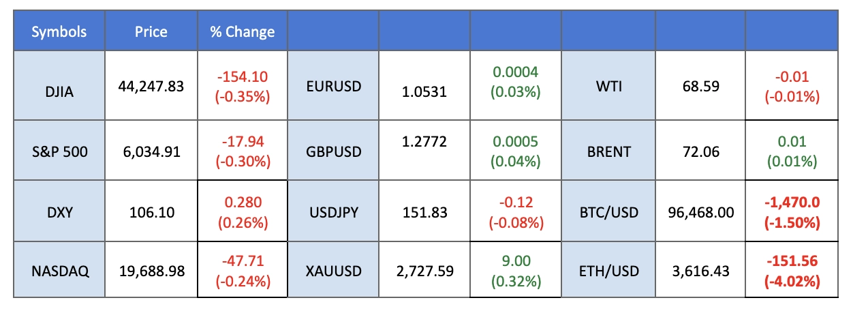
Task: Click the ETH/USD change -151.56 cell
Action: (x=792, y=271)
